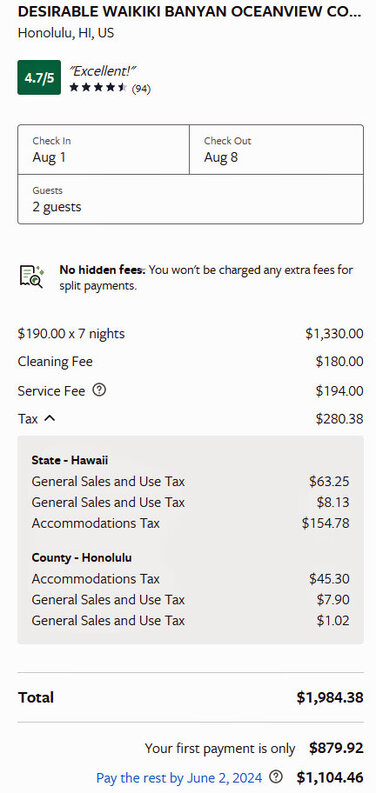Click the first payment amount $879.92
The height and width of the screenshot is (793, 376).
pyautogui.click(x=336, y=748)
